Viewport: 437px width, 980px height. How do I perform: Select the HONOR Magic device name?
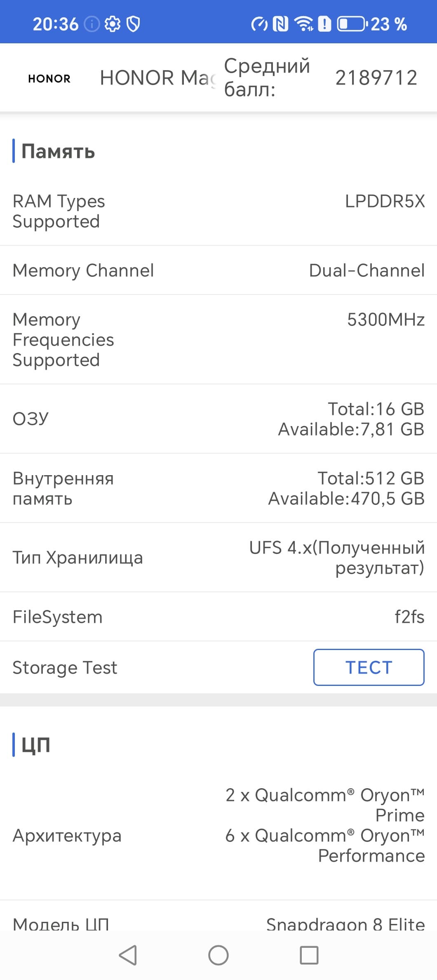tap(157, 78)
